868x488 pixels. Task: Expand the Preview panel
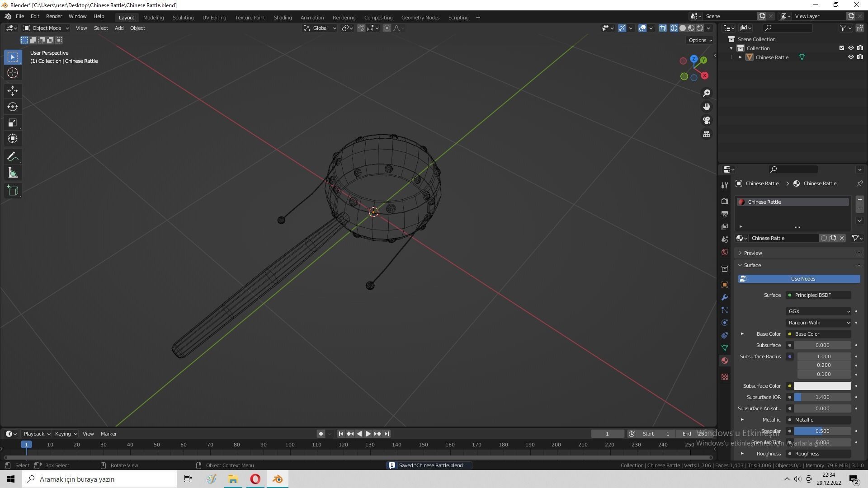tap(753, 253)
